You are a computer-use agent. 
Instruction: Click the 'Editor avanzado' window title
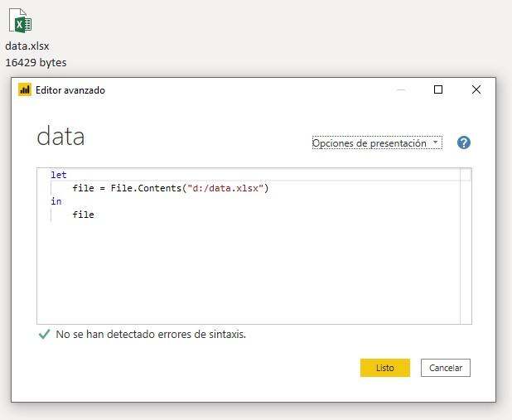click(x=70, y=90)
